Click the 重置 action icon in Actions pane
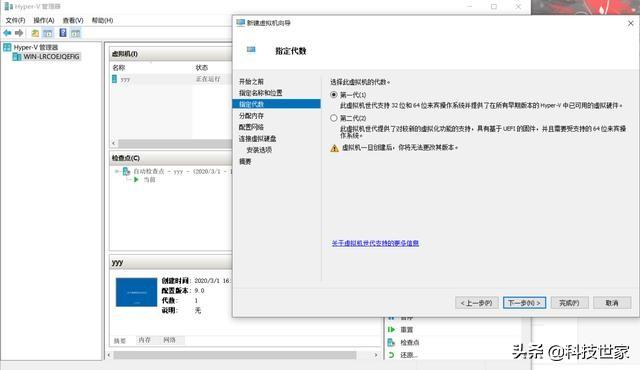This screenshot has width=640, height=370. click(391, 330)
